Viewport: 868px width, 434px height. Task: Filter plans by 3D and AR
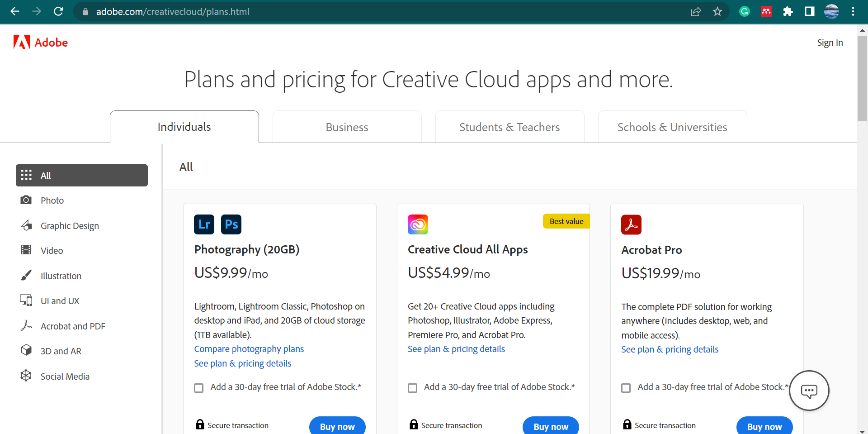[x=82, y=351]
